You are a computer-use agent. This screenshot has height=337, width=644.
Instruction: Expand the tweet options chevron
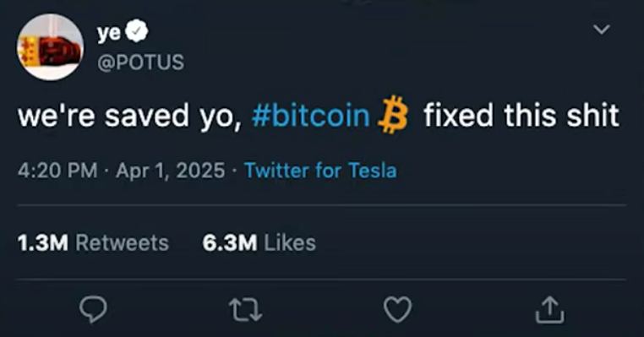[602, 30]
